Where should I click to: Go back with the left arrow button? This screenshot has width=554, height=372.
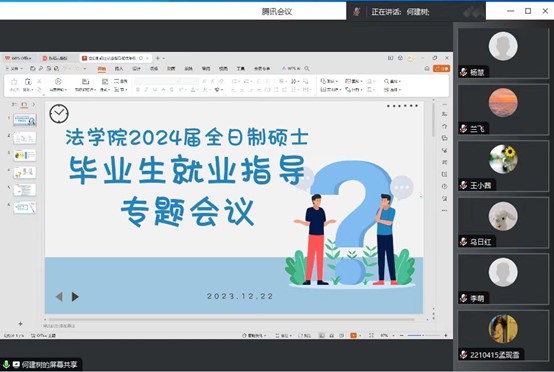[59, 296]
